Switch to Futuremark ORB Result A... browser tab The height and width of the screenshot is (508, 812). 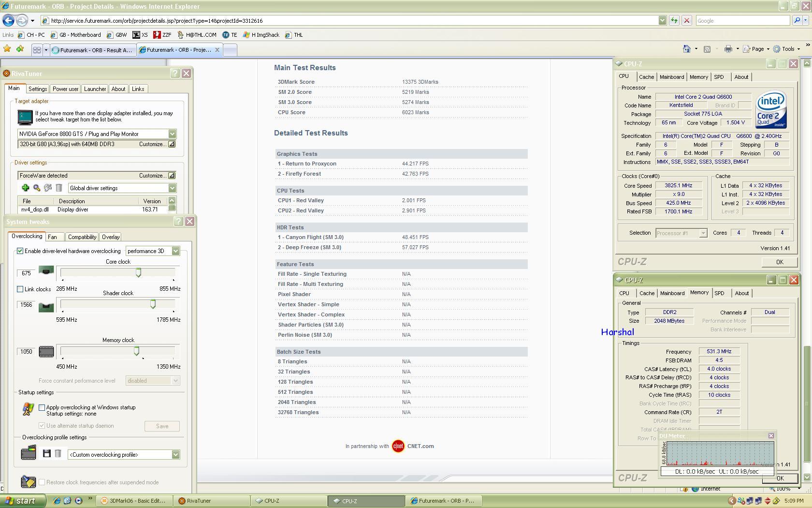pos(92,50)
